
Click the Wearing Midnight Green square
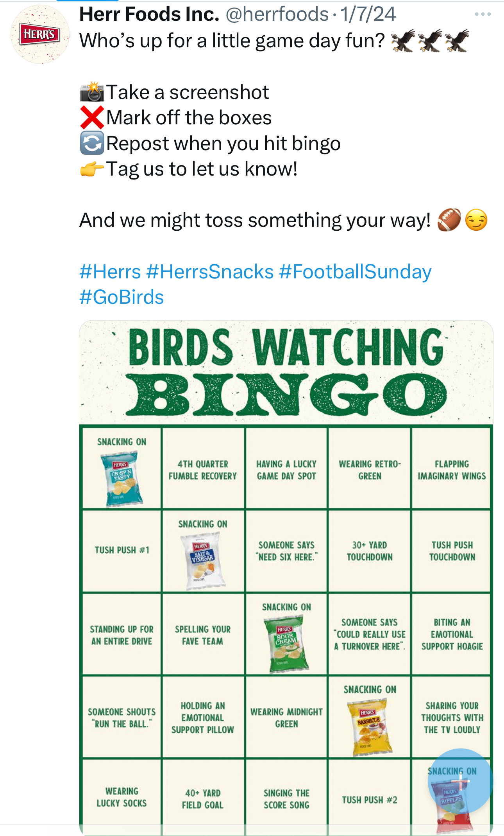coord(286,718)
